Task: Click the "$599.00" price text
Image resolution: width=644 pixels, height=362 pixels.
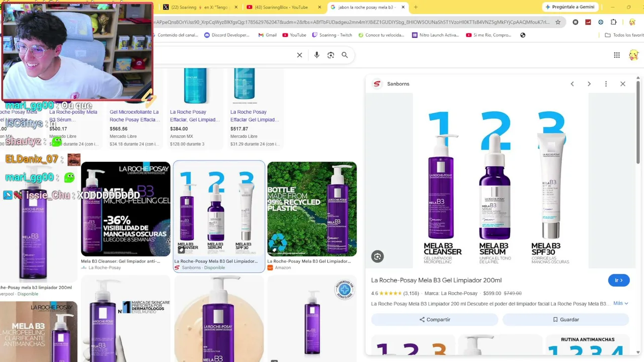Action: [492, 293]
